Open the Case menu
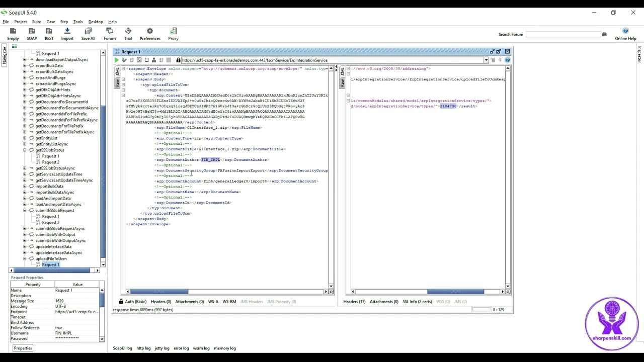 point(51,22)
